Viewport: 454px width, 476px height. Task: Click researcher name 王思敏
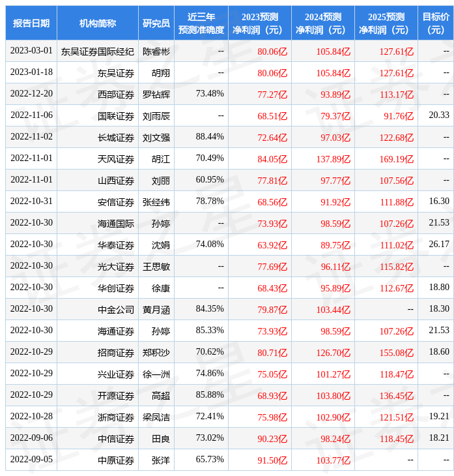[156, 267]
